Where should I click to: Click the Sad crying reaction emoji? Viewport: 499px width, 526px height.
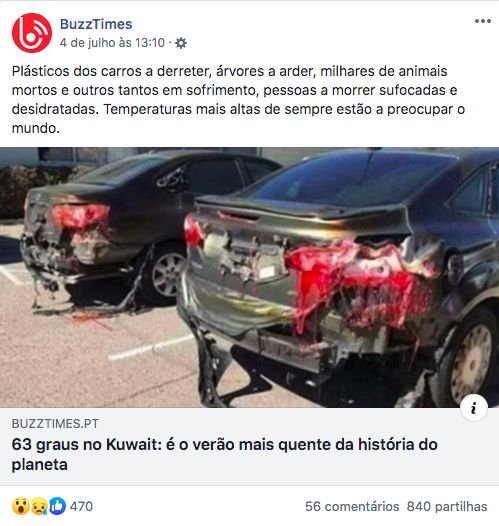point(39,506)
